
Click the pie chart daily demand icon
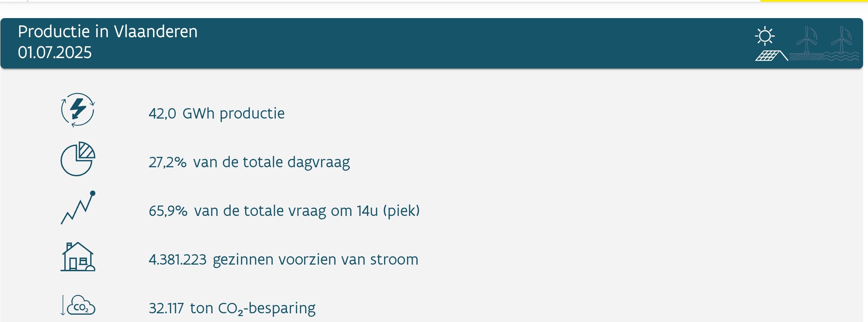tap(78, 159)
